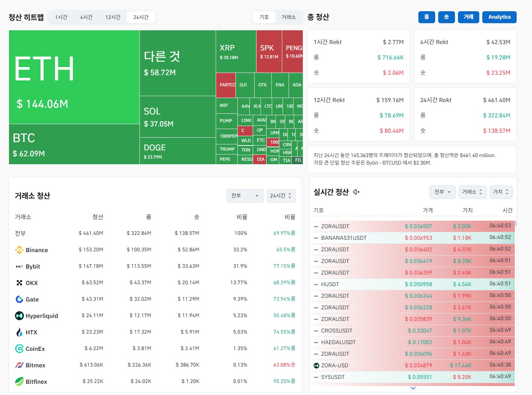532x395 pixels.
Task: Click the HTX flame logo icon
Action: pos(19,332)
